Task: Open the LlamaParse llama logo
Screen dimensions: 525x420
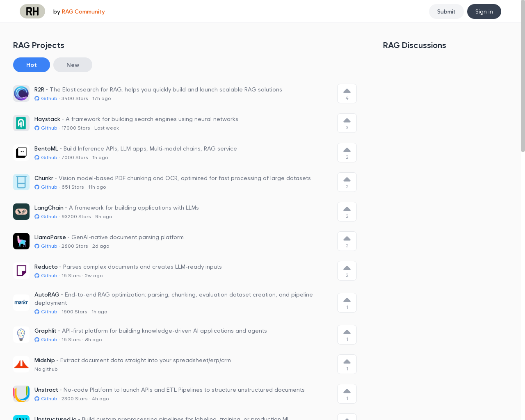Action: (x=21, y=241)
